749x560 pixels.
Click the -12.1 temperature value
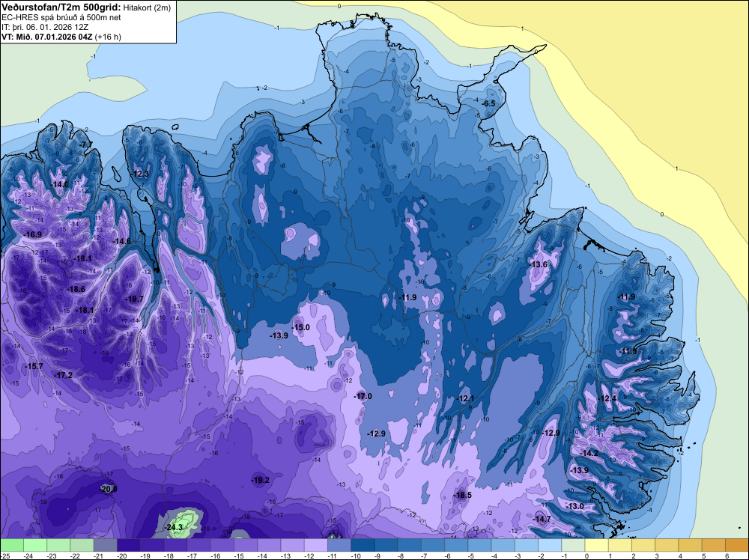[465, 398]
